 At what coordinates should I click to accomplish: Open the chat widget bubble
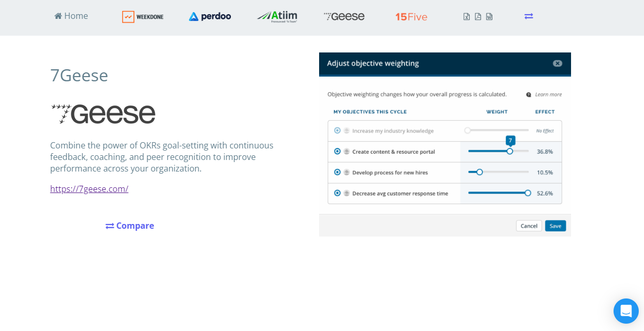click(x=626, y=311)
